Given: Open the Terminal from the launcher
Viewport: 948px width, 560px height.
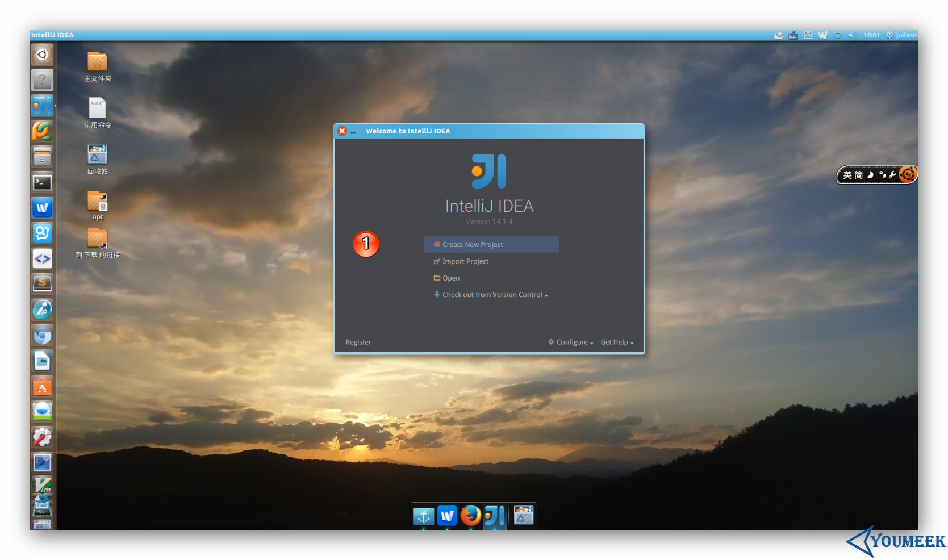Looking at the screenshot, I should click(42, 182).
